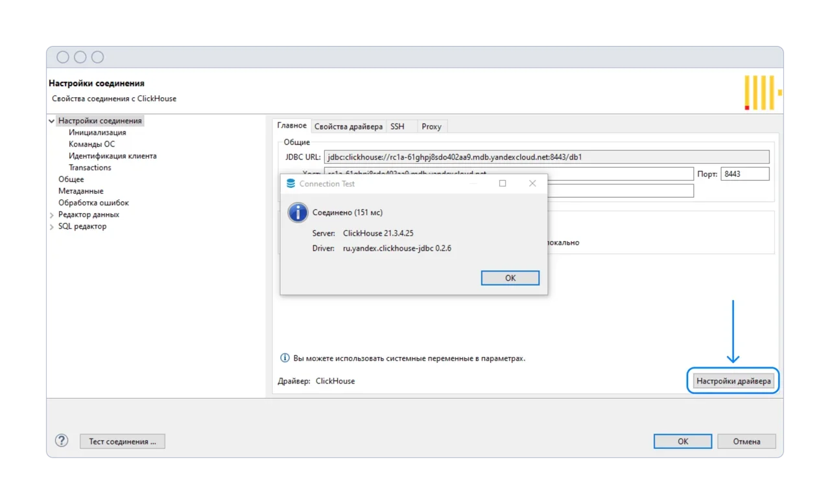Click the Порт field showing 8443
The image size is (830, 504).
[x=744, y=174]
